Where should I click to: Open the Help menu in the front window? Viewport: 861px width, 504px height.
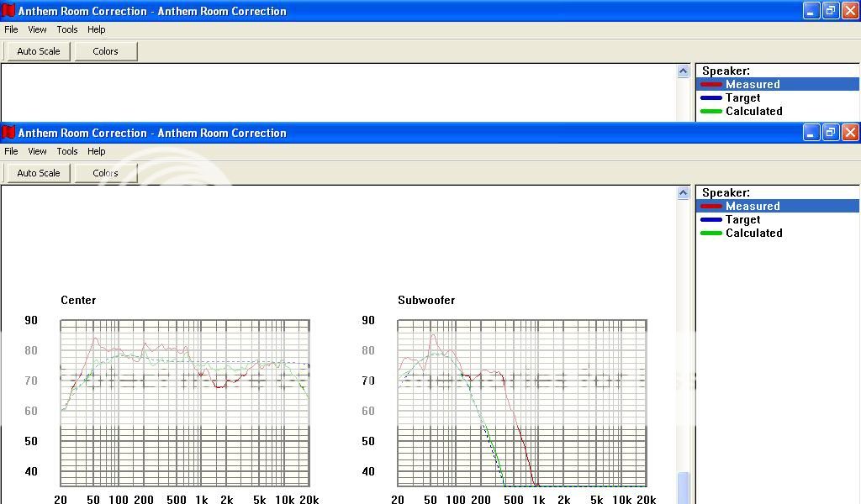coord(96,151)
